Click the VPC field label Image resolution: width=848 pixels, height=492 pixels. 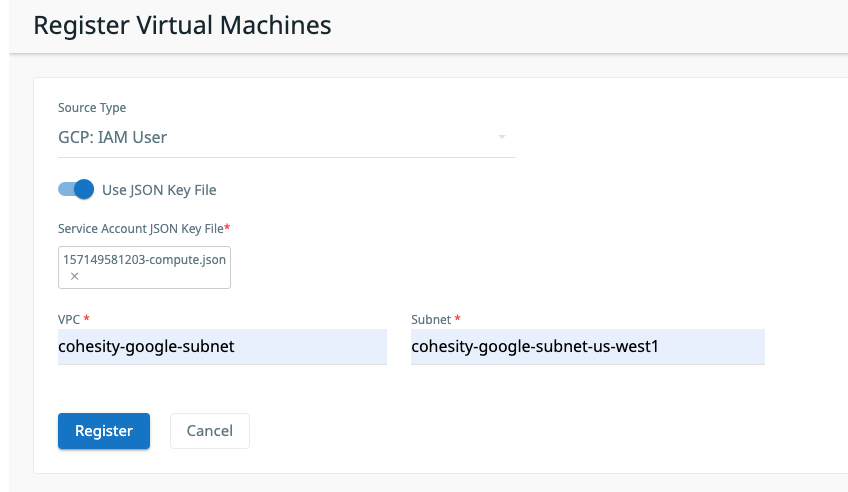(69, 319)
